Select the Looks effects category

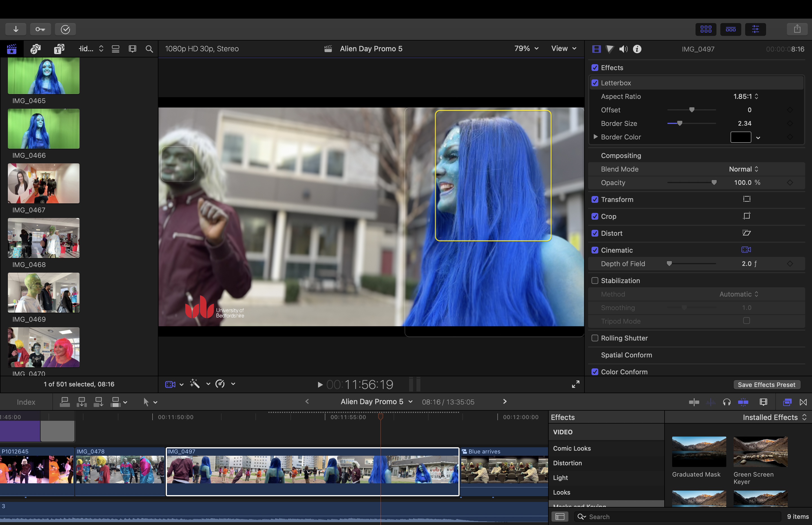click(561, 492)
